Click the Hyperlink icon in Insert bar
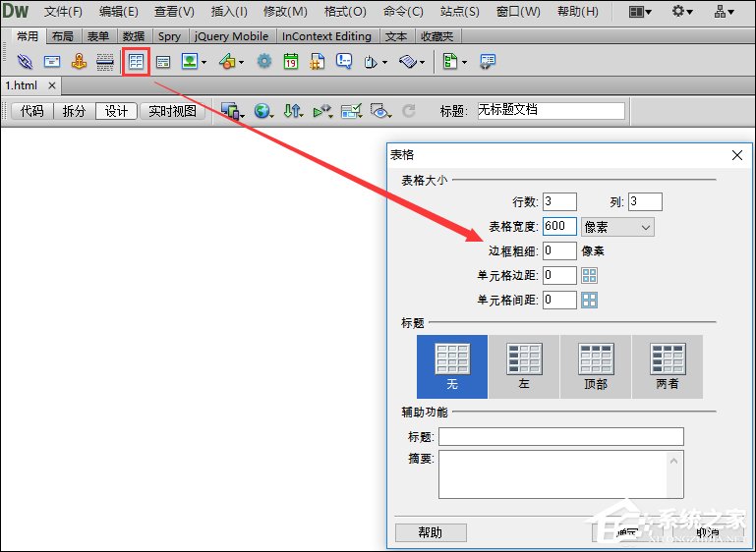Viewport: 756px width, 552px height. [x=25, y=62]
